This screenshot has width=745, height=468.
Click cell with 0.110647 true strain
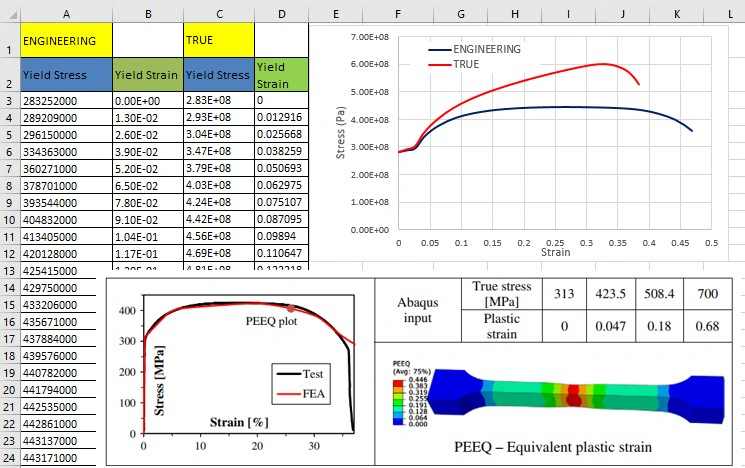282,254
